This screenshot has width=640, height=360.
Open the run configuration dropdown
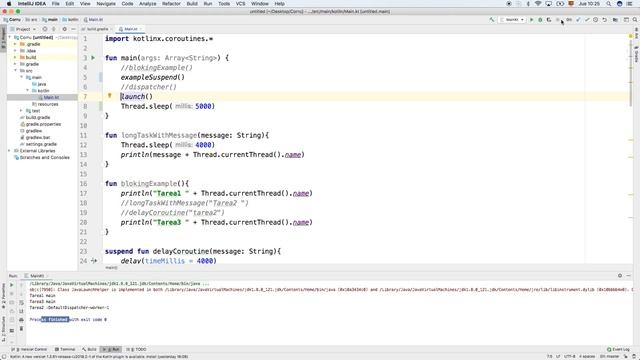513,20
